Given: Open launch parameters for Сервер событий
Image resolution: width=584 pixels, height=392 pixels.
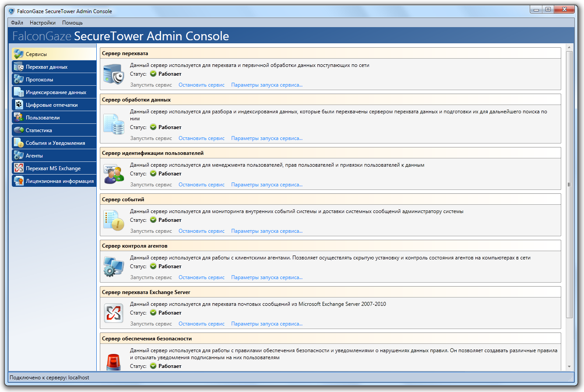Looking at the screenshot, I should click(x=267, y=231).
